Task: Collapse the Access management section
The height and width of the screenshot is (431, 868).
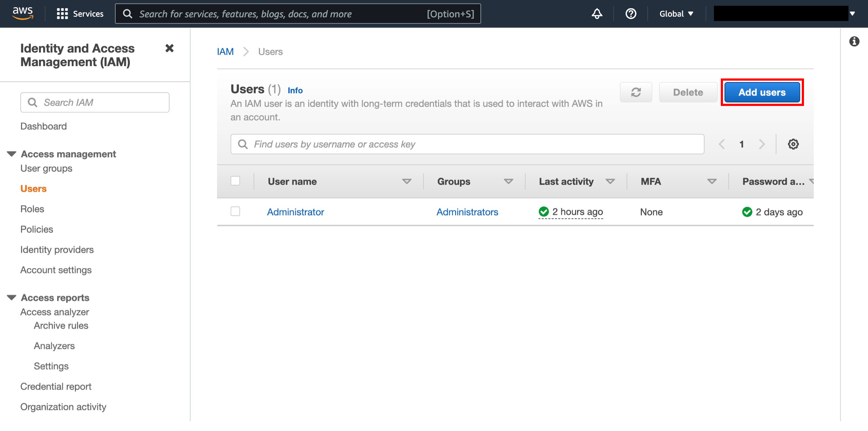Action: 12,154
